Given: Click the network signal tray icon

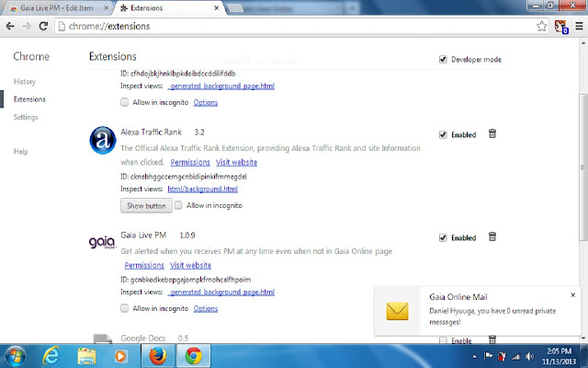Looking at the screenshot, I should (x=516, y=356).
